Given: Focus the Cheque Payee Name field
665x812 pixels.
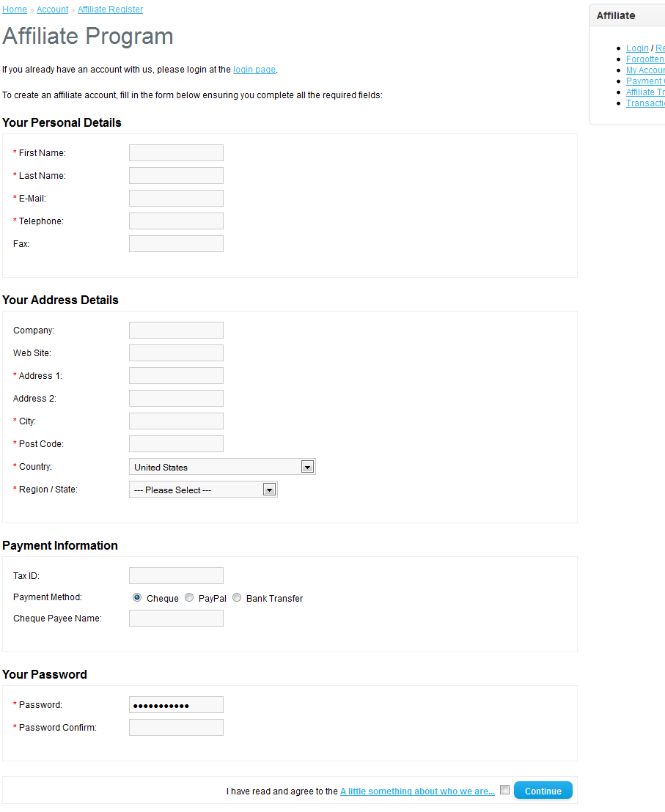Looking at the screenshot, I should pyautogui.click(x=176, y=618).
